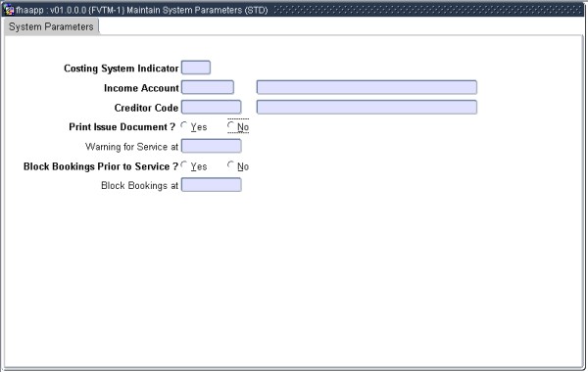Image resolution: width=588 pixels, height=372 pixels.
Task: Click the Warning for Service at label
Action: click(131, 147)
